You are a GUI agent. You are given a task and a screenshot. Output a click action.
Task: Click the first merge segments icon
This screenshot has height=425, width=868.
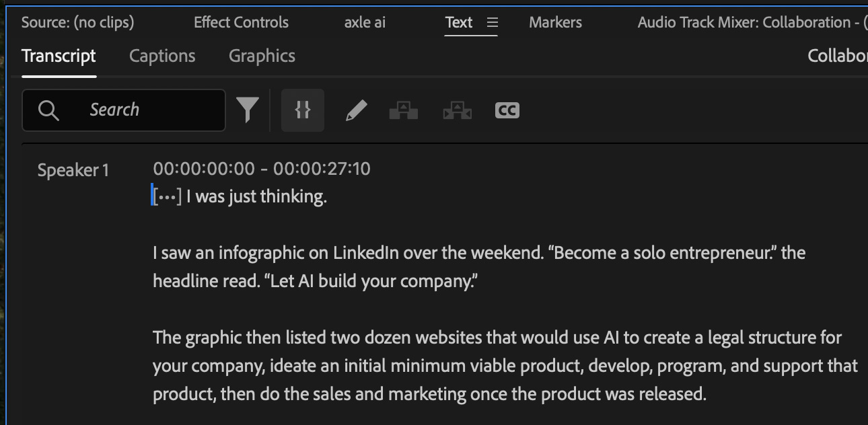tap(404, 110)
